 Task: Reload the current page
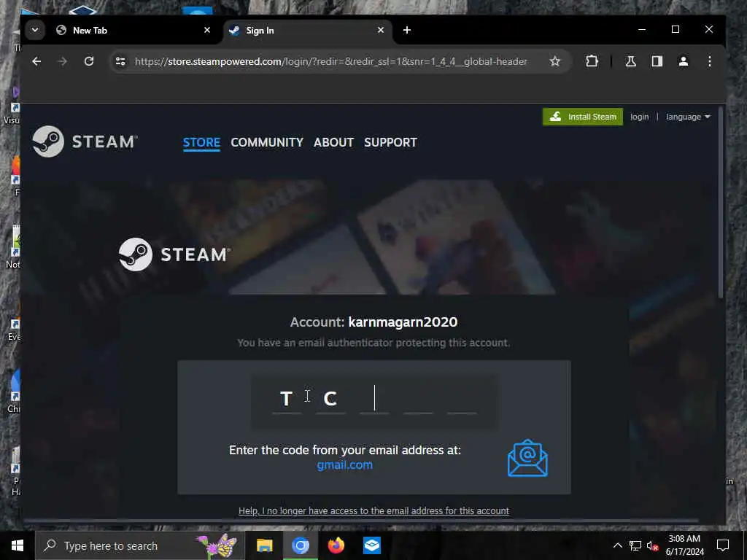[x=89, y=61]
